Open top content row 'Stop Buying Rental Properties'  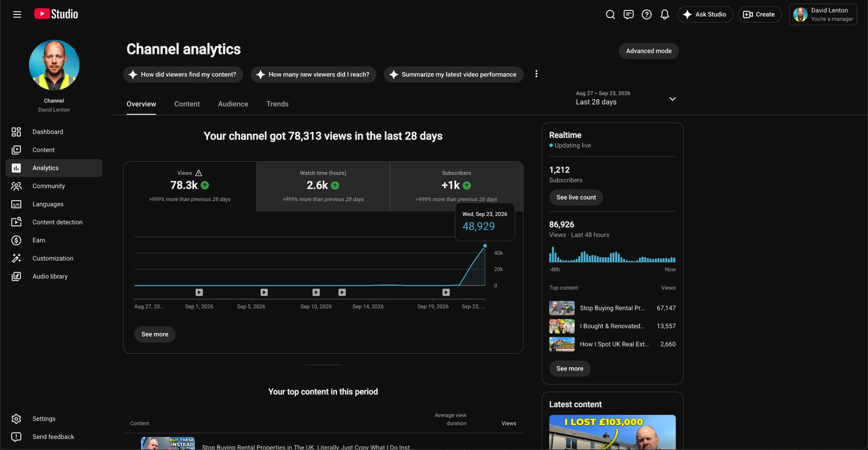(x=323, y=443)
